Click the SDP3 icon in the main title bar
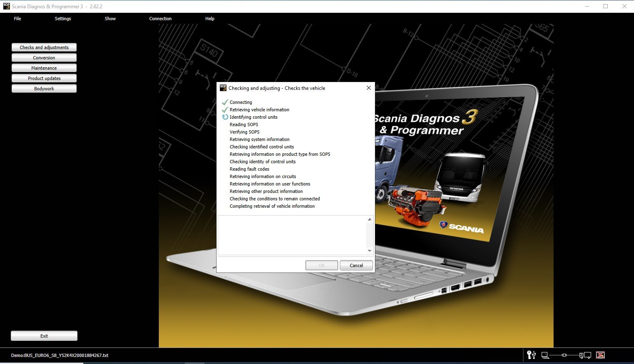 pos(6,6)
